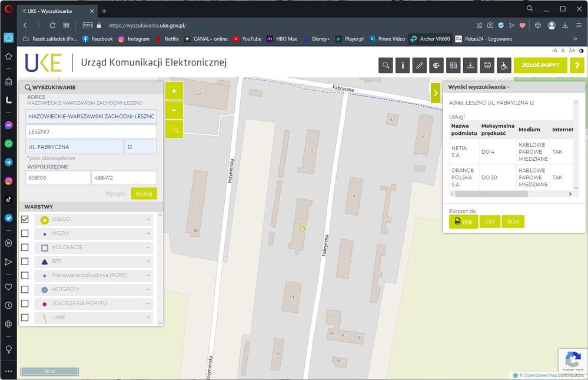Zoom in the map with plus button
The height and width of the screenshot is (380, 588).
pos(174,91)
